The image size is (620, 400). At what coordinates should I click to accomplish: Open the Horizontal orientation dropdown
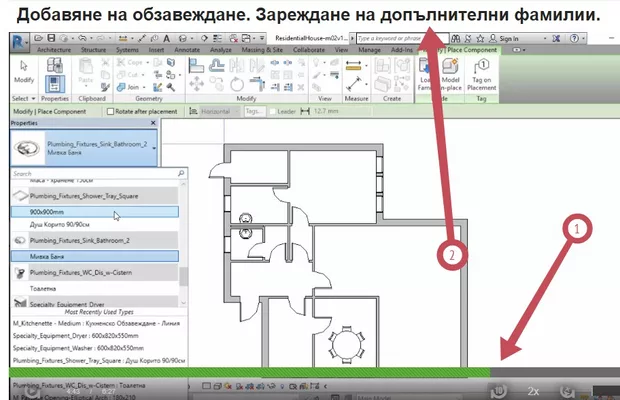click(220, 111)
